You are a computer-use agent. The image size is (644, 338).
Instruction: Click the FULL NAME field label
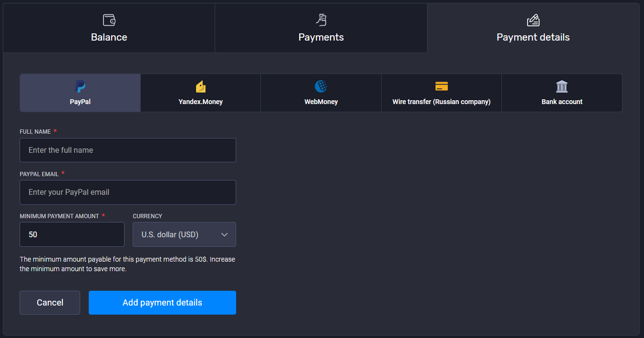click(35, 132)
